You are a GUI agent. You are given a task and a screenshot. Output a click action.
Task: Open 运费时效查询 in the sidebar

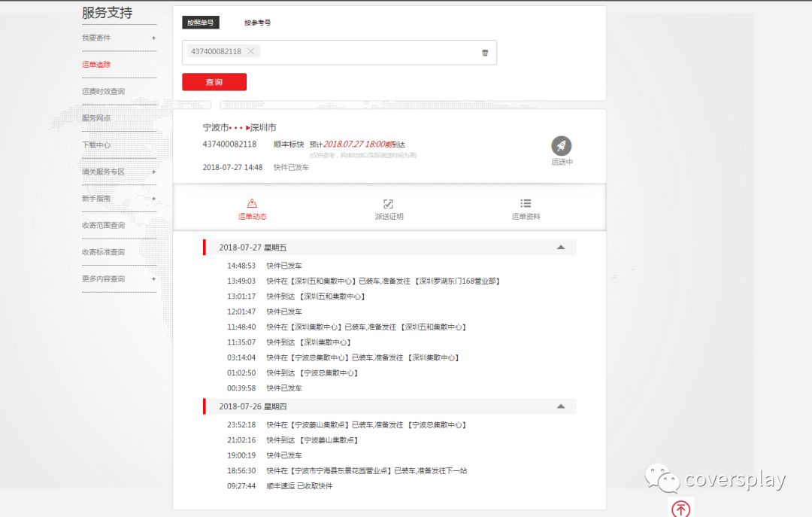(103, 91)
